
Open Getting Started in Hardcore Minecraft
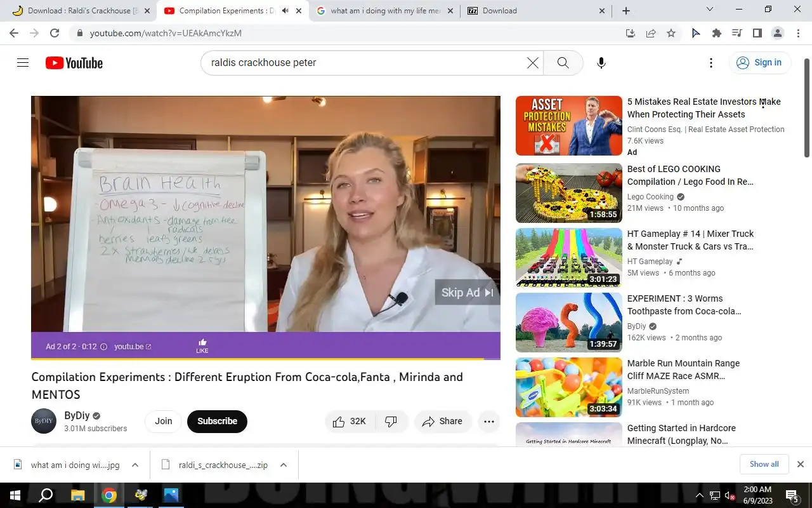click(681, 434)
